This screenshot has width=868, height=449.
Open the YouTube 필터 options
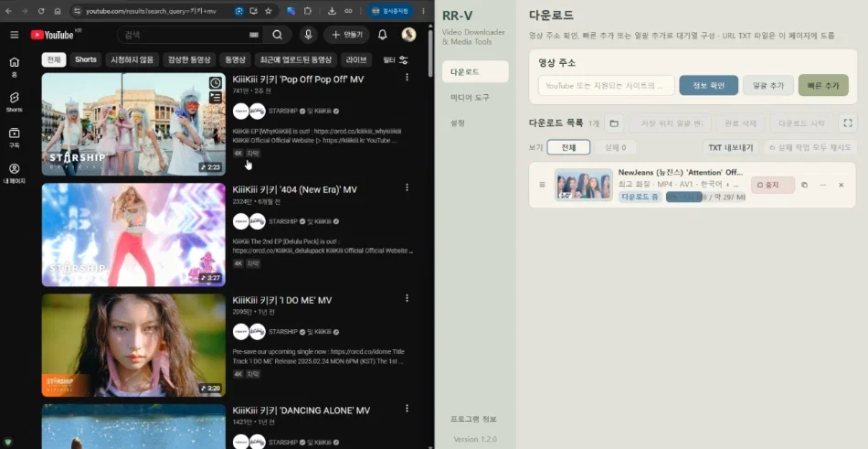(x=396, y=59)
